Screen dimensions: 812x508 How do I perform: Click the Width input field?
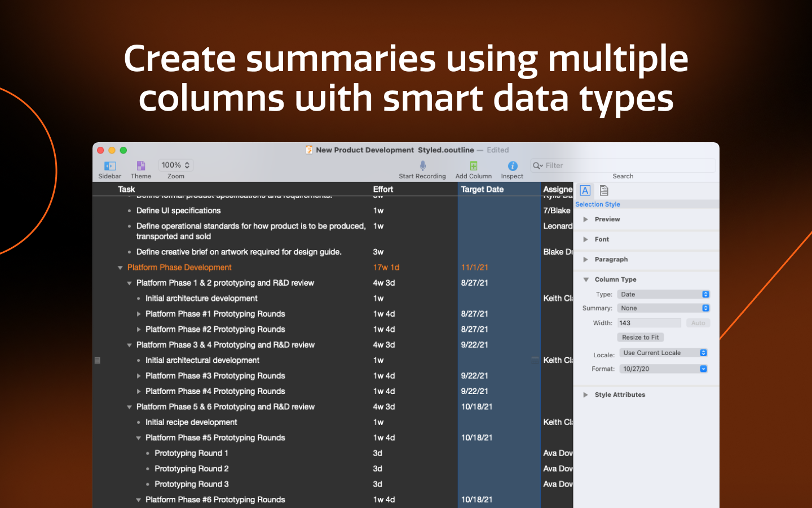point(648,323)
